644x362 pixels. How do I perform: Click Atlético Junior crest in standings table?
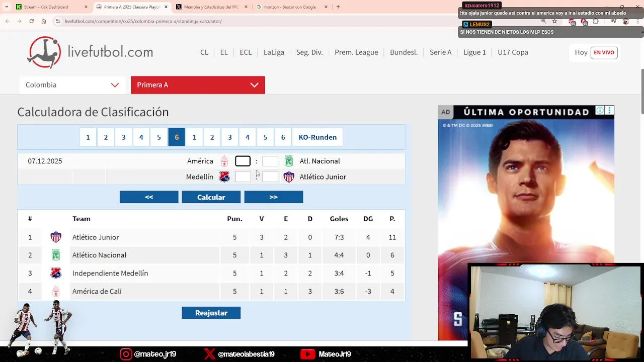coord(56,237)
